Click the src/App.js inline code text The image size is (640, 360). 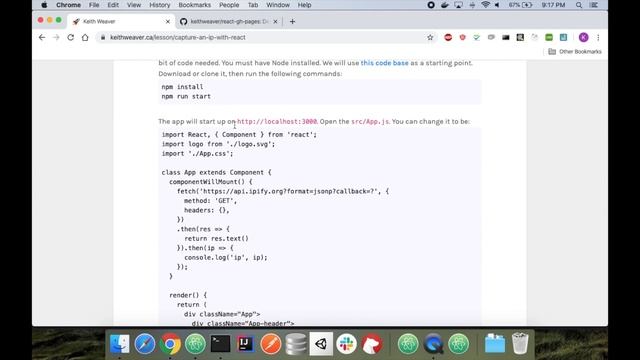[370, 121]
